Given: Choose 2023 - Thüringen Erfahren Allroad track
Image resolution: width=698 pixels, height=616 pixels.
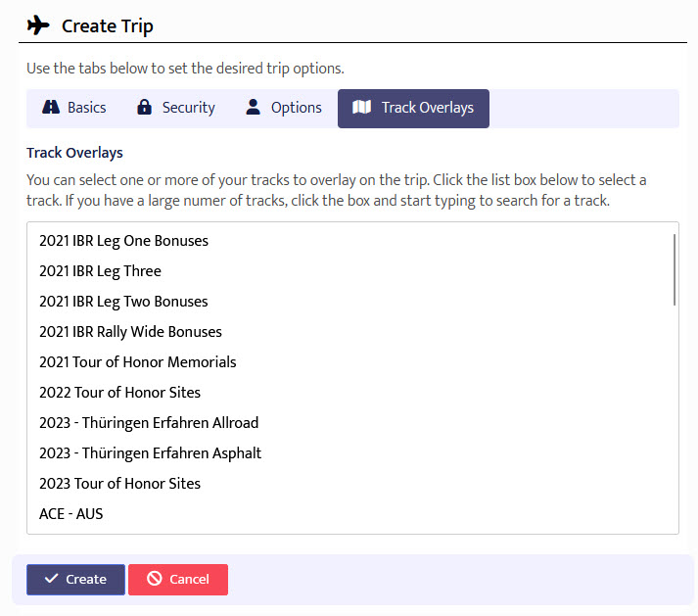Looking at the screenshot, I should [x=149, y=423].
